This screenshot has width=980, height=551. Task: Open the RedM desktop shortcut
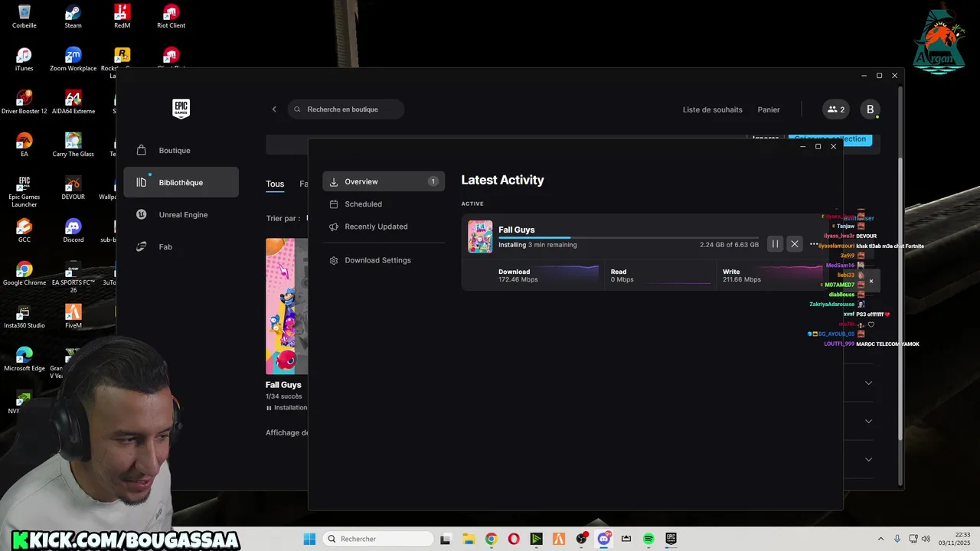122,16
